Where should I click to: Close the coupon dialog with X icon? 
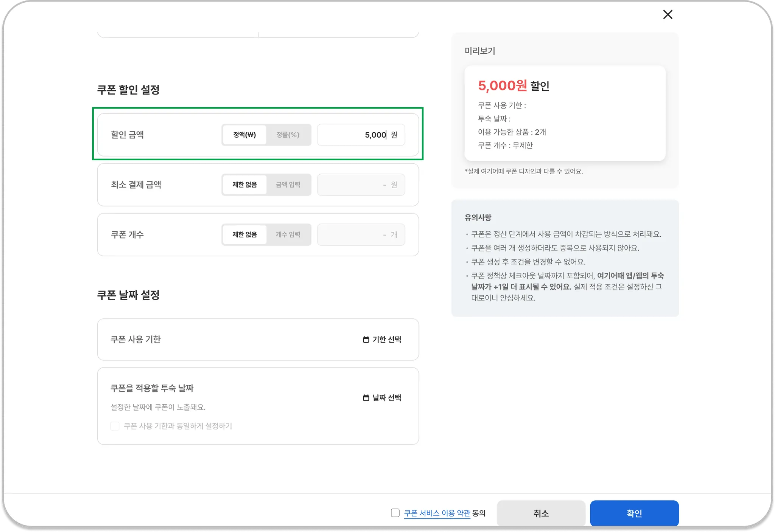point(668,14)
